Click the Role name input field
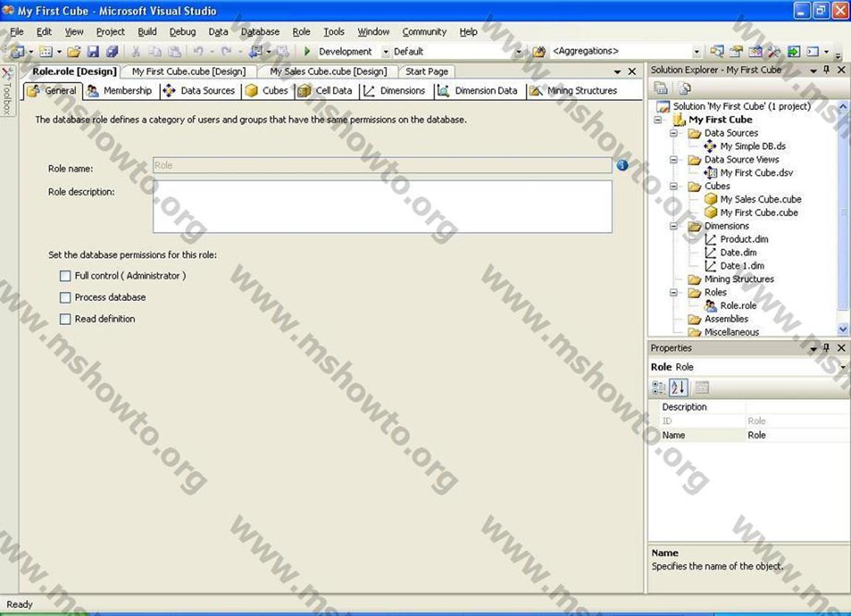Viewport: 851px width, 616px height. [x=382, y=165]
